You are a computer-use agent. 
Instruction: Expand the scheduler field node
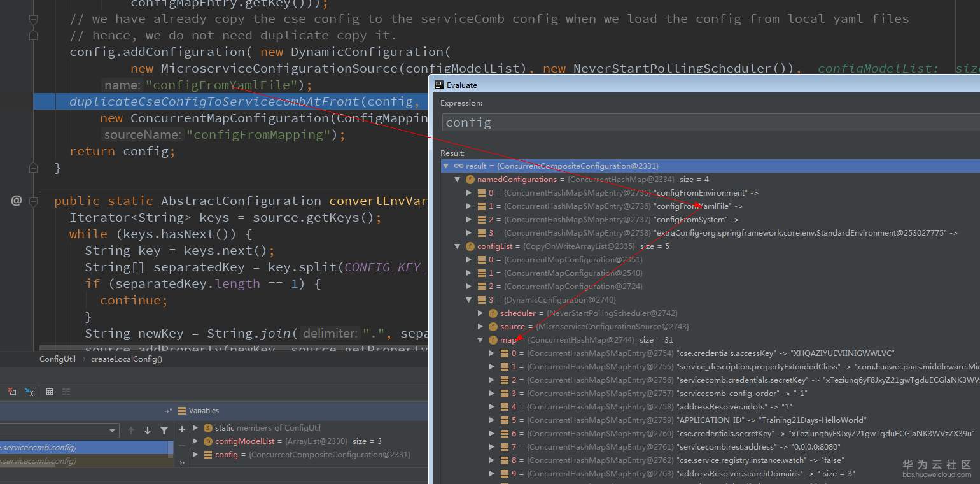pyautogui.click(x=480, y=313)
